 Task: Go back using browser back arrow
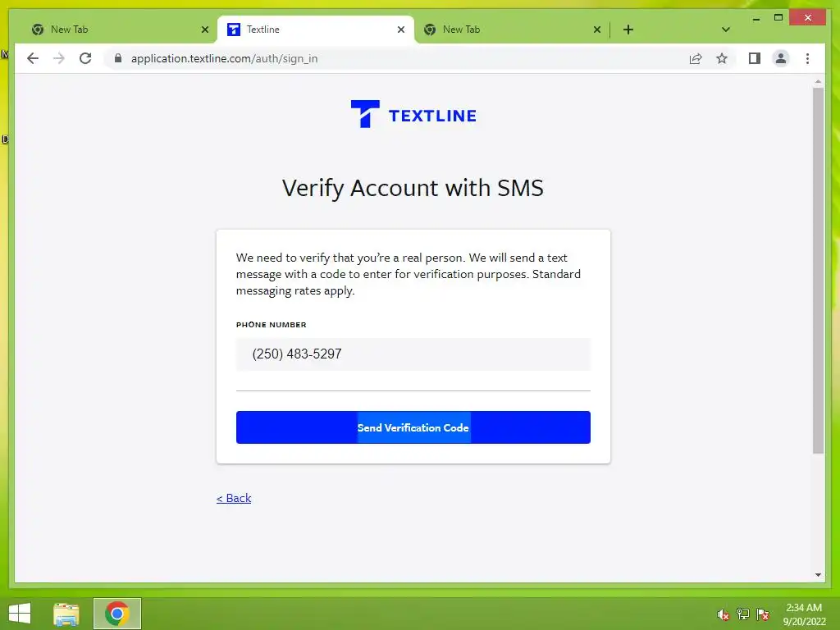tap(33, 58)
